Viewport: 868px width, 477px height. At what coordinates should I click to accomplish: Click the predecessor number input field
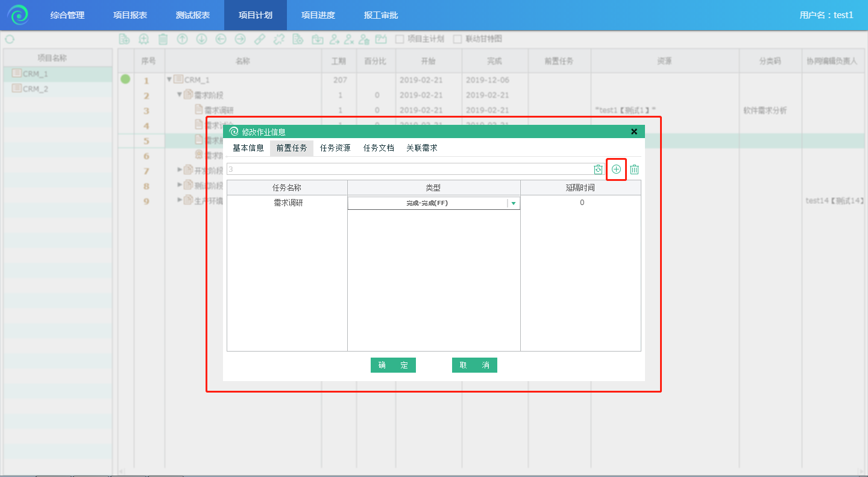point(409,169)
